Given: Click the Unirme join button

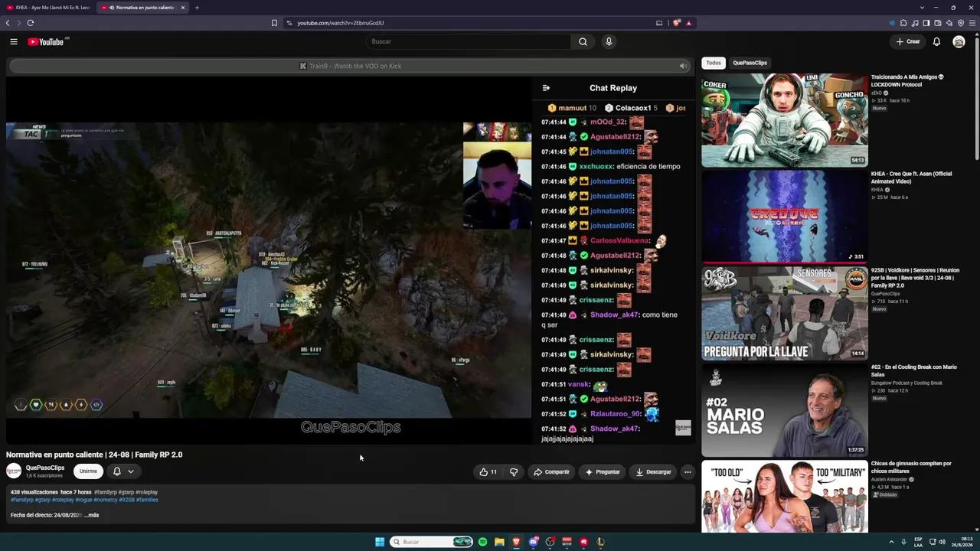Looking at the screenshot, I should pos(88,471).
